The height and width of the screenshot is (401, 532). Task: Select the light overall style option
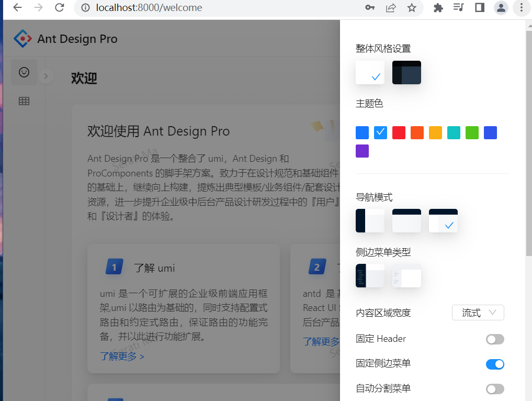pos(370,73)
